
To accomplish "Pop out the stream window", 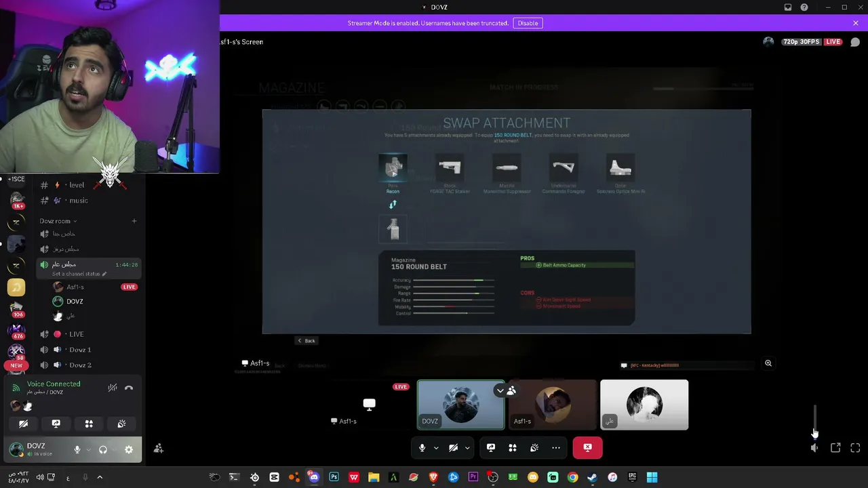I will pyautogui.click(x=835, y=448).
